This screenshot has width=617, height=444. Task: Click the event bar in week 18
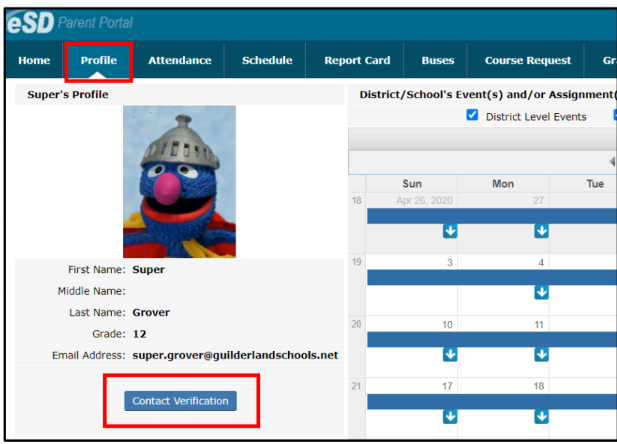point(492,216)
